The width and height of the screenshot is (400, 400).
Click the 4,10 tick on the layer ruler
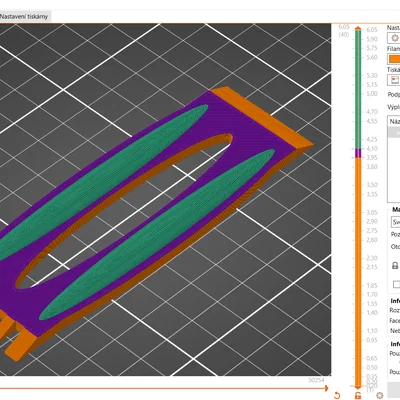[x=372, y=148]
